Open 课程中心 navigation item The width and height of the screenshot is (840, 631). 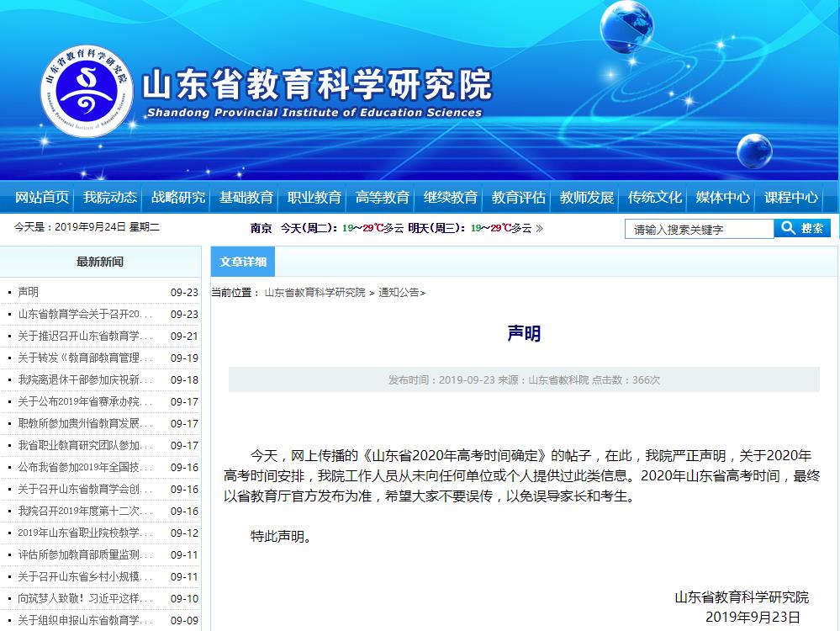(x=791, y=198)
